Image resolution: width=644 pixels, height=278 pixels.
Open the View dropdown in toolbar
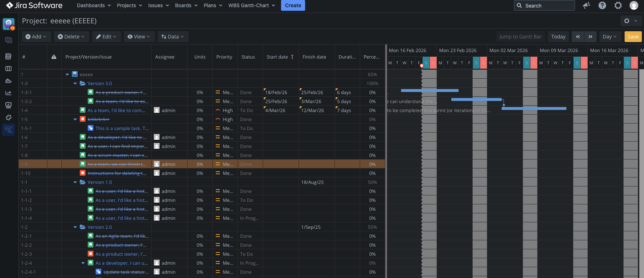139,37
